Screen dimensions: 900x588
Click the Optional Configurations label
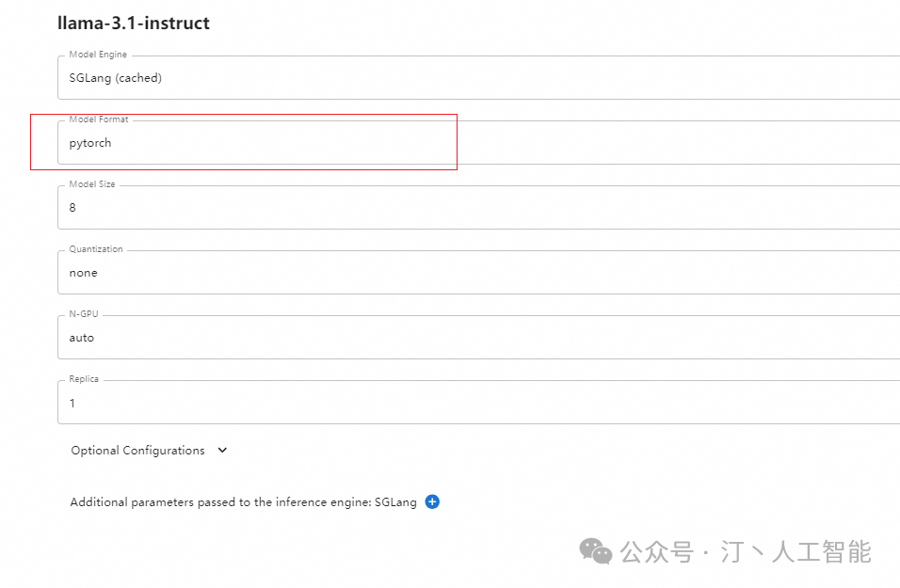[x=137, y=451]
